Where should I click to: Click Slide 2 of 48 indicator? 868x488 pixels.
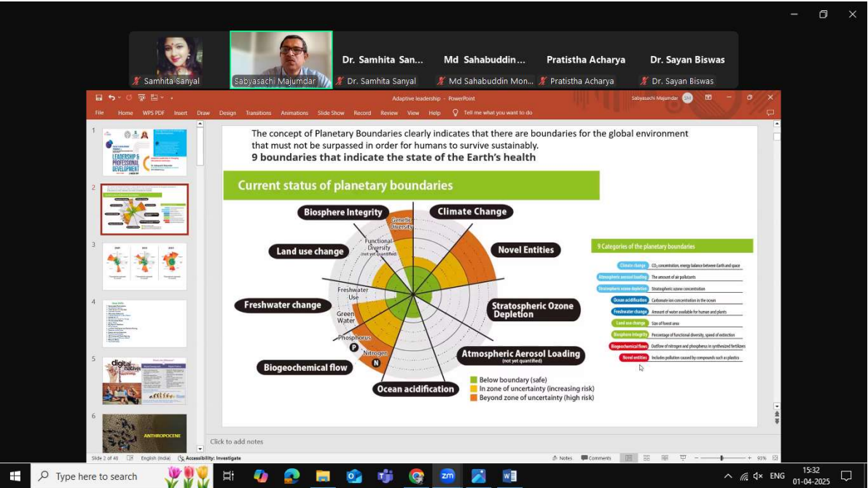point(105,458)
